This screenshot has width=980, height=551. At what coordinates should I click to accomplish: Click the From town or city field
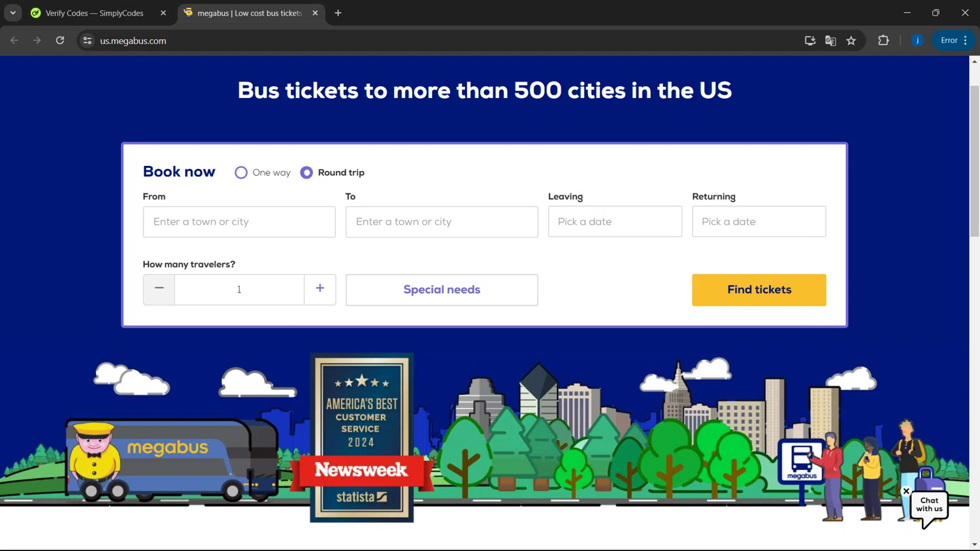click(x=239, y=222)
